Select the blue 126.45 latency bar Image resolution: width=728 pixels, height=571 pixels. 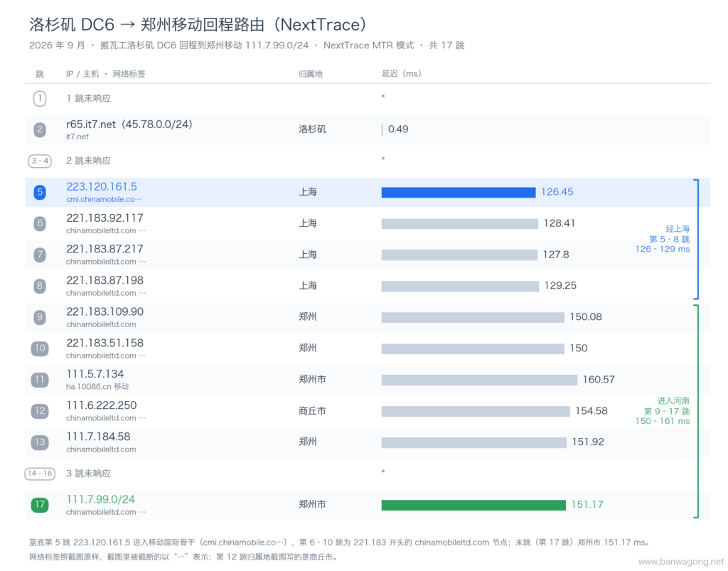[459, 192]
